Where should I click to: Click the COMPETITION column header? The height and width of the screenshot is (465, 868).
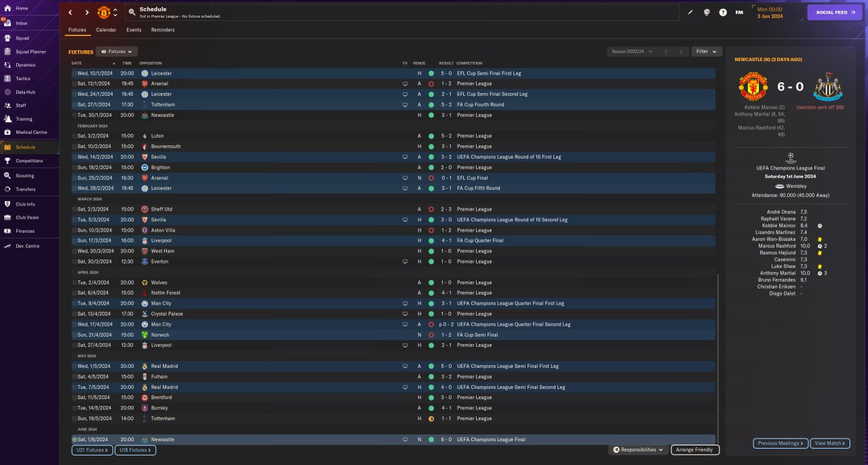(469, 63)
